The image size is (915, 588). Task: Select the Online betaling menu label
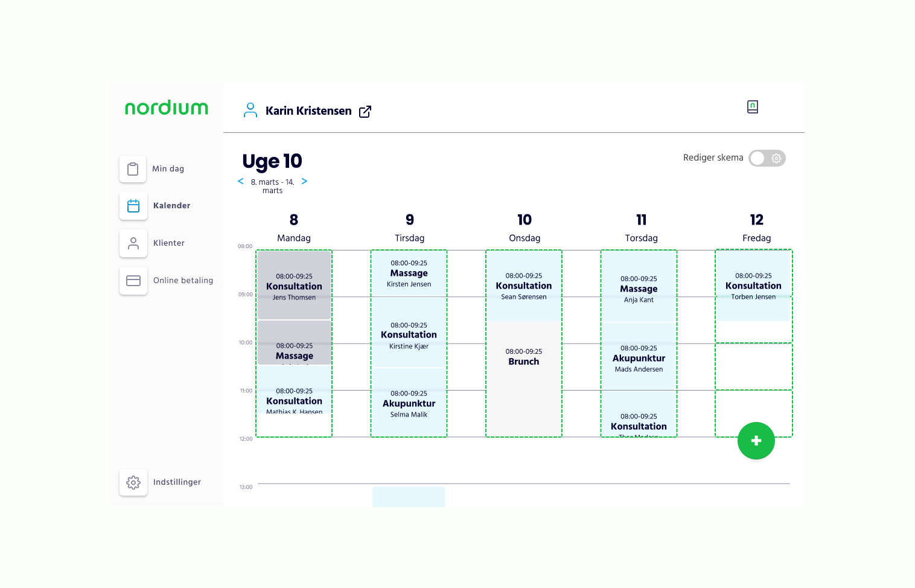(183, 281)
